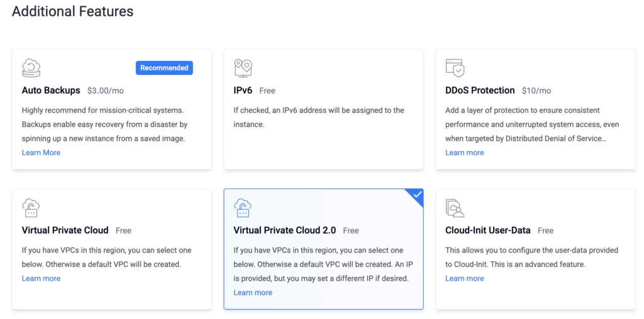Click the Virtual Private Cloud 2.0 icon

click(243, 207)
